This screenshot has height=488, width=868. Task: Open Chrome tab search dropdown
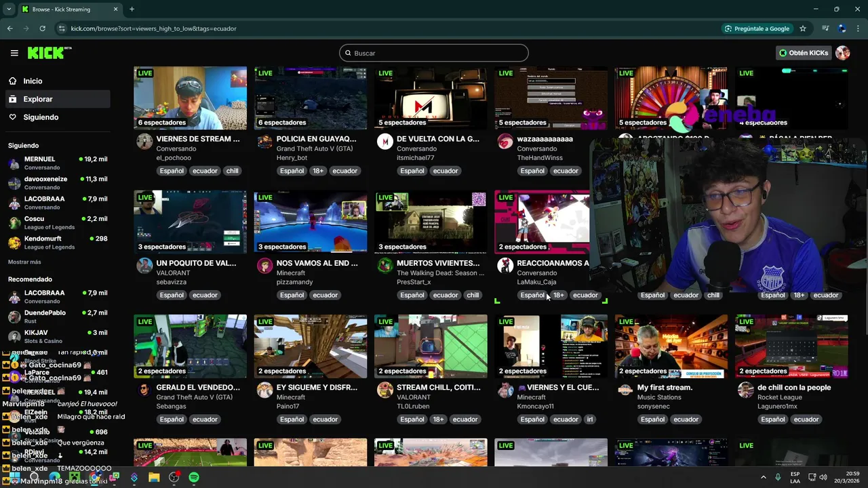coord(9,9)
